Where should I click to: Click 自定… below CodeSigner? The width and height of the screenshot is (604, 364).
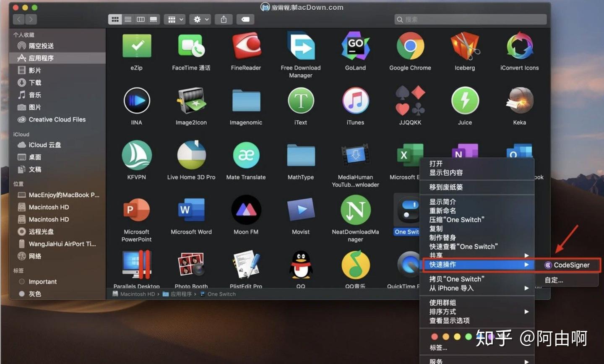(x=554, y=280)
